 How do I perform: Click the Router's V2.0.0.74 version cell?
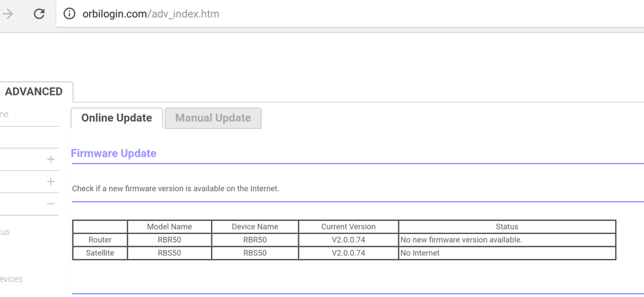(348, 240)
